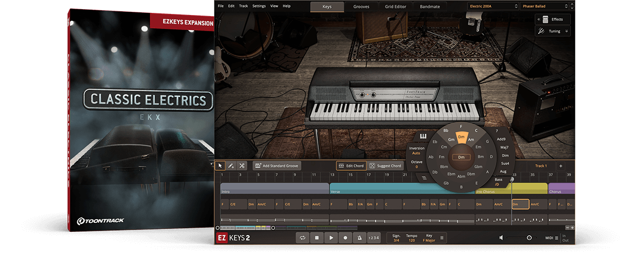This screenshot has height=262, width=644.
Task: Click the Add Standard Groove button
Action: pyautogui.click(x=277, y=166)
